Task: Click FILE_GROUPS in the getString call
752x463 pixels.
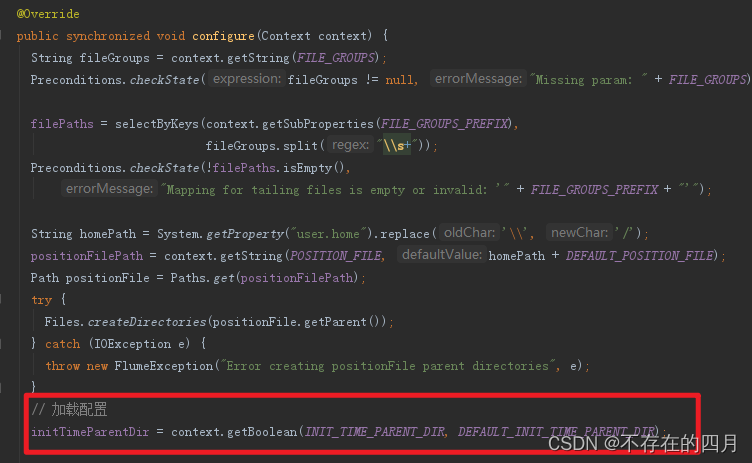Action: (336, 58)
